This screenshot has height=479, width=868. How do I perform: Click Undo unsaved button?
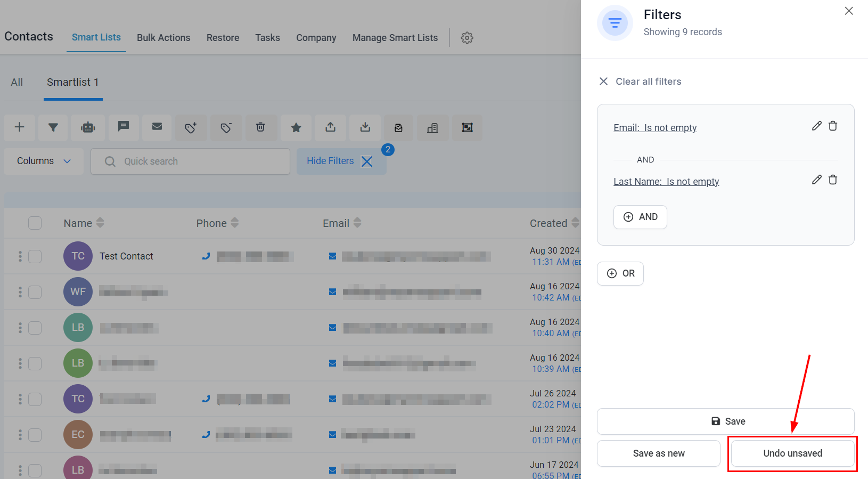click(793, 453)
